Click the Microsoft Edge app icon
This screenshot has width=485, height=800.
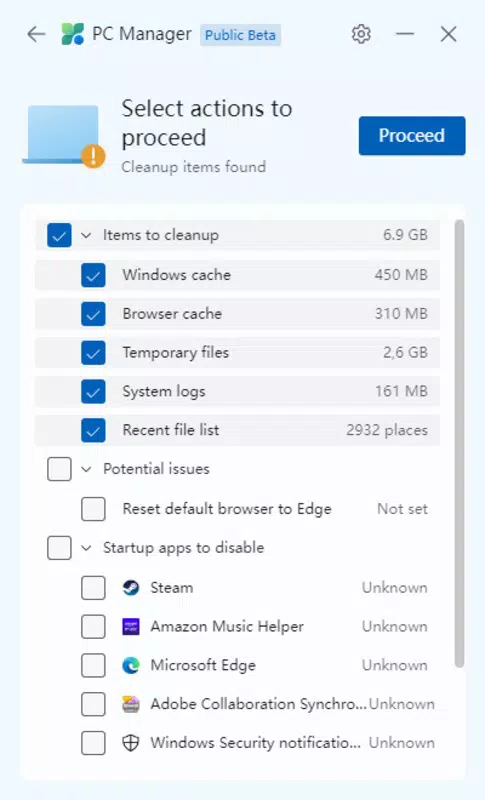tap(131, 665)
